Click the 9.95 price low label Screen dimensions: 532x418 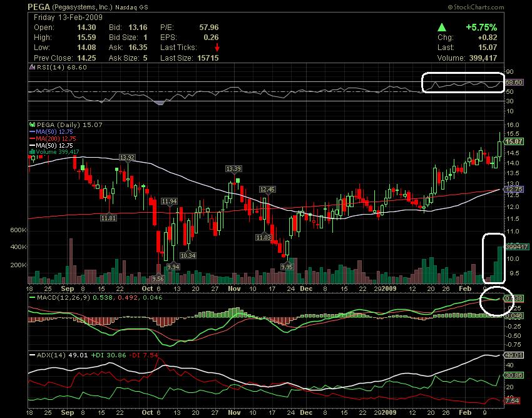[287, 267]
